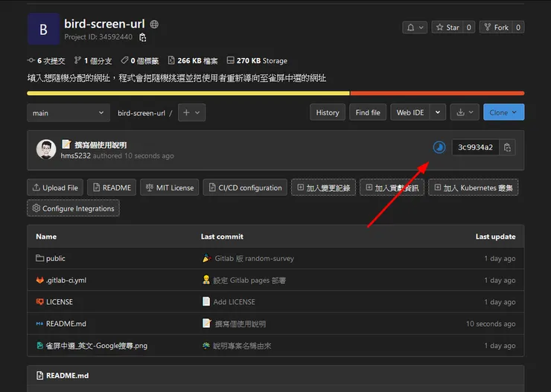Click the red segment of the language bar
Screen dimensions: 551x392
point(437,93)
